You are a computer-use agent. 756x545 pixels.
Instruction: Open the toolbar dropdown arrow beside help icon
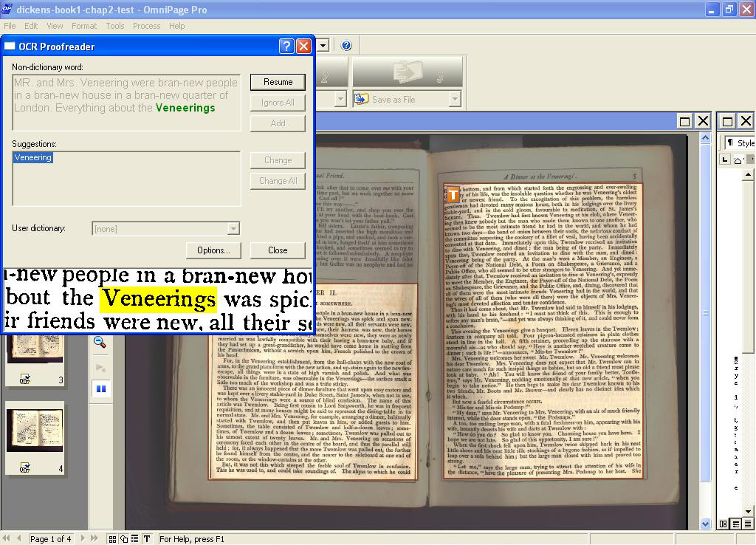pos(323,45)
